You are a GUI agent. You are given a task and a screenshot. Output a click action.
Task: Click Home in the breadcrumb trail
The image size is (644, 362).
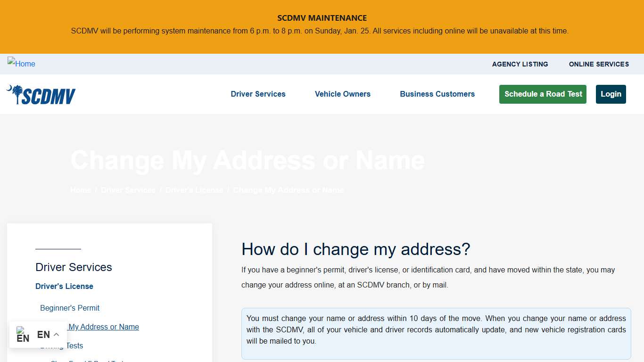pos(80,190)
